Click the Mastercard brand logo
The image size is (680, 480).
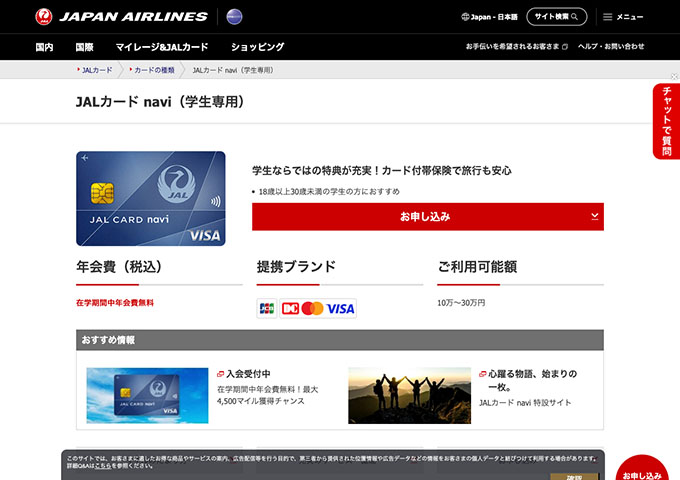pos(312,308)
